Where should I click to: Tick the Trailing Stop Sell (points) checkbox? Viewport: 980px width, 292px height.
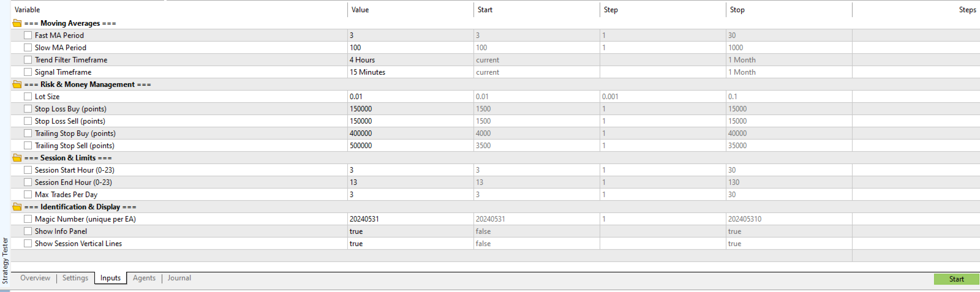pos(28,146)
